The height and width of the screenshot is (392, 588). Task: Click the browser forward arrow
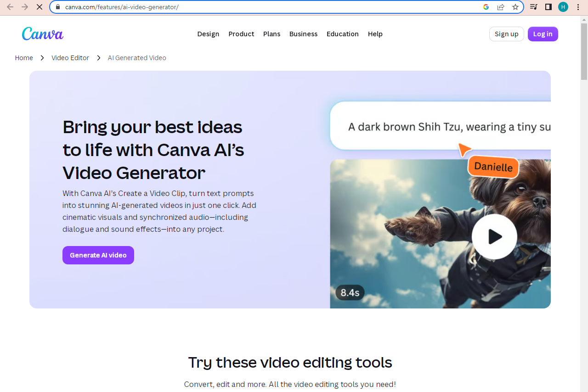pyautogui.click(x=25, y=7)
